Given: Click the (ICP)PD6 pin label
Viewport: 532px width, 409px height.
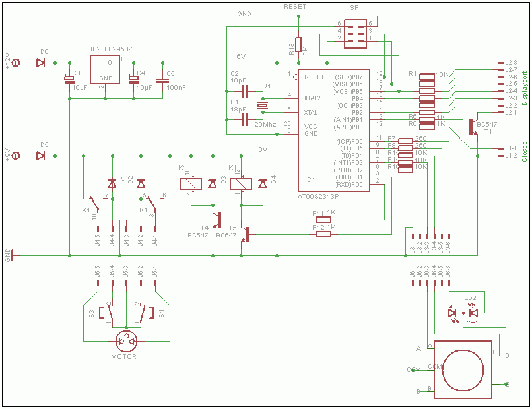Looking at the screenshot, I should point(349,141).
